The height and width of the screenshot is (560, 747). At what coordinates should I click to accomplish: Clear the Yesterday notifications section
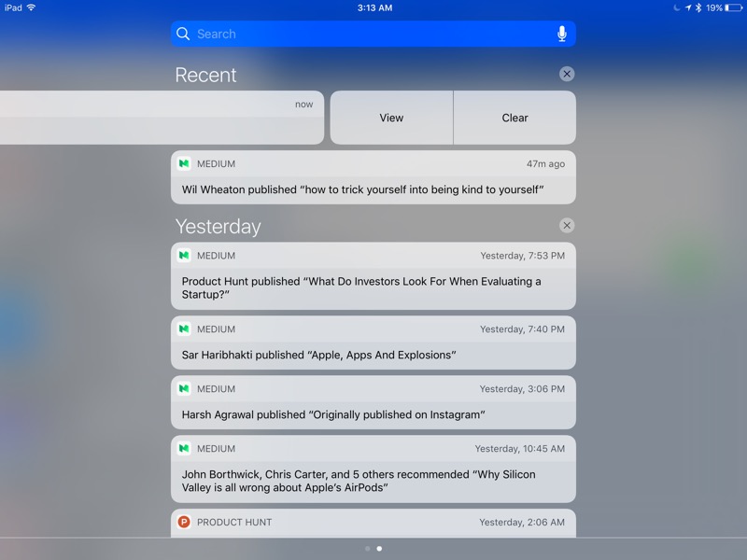(x=567, y=226)
